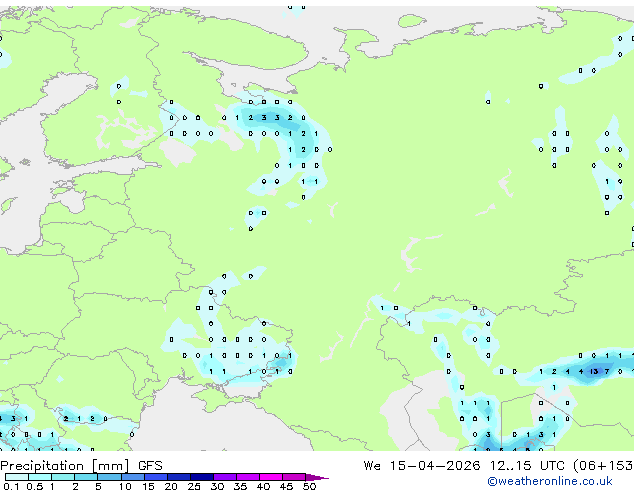The image size is (634, 490).
Task: Click the '45' legend label
Action: coord(286,486)
